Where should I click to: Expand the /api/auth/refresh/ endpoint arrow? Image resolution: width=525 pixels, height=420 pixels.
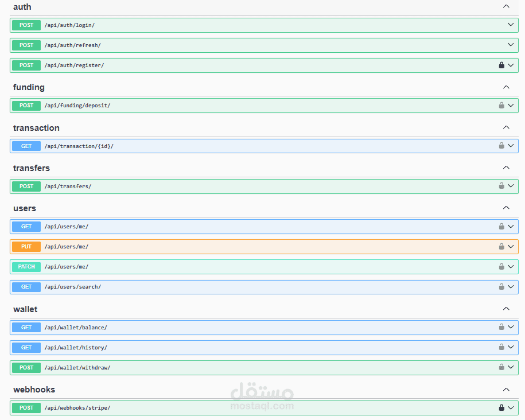[511, 45]
